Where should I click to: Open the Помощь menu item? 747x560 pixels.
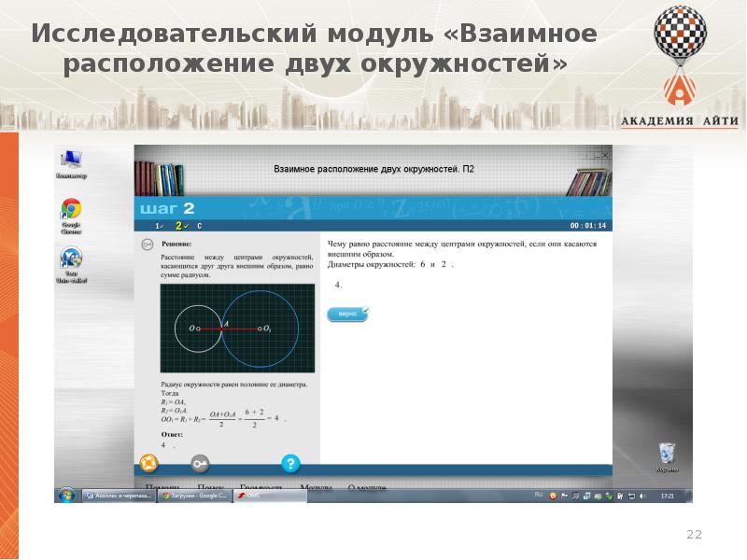pos(162,487)
